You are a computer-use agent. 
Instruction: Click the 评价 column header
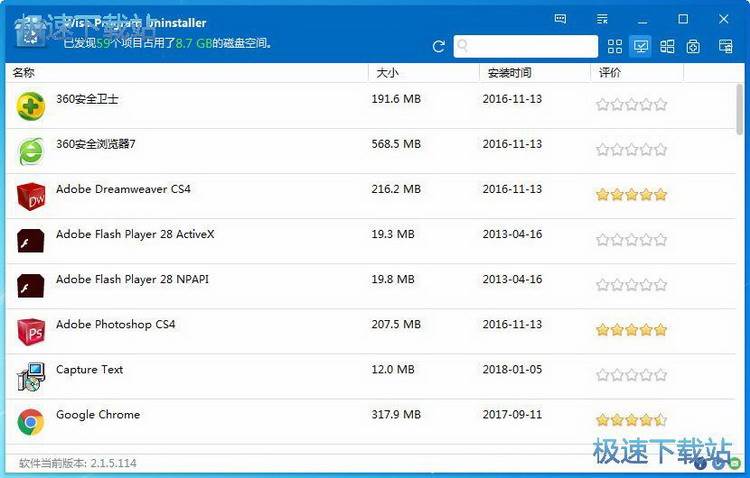tap(610, 72)
